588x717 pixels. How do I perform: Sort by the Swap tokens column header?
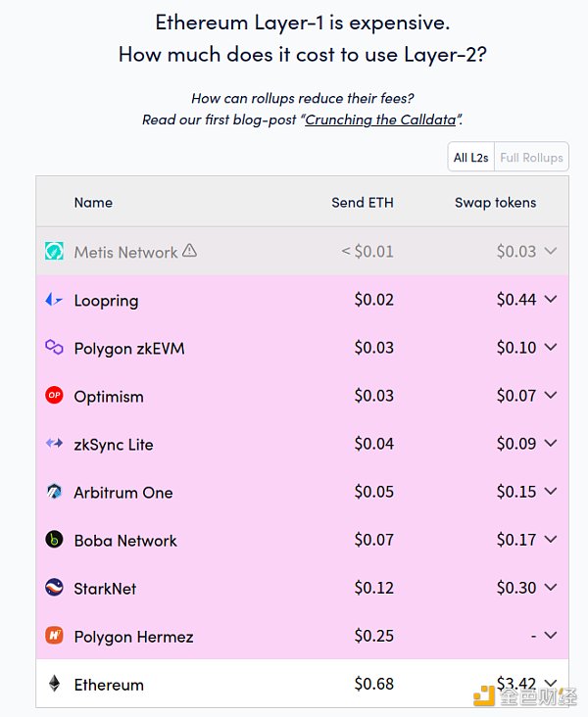[x=495, y=203]
